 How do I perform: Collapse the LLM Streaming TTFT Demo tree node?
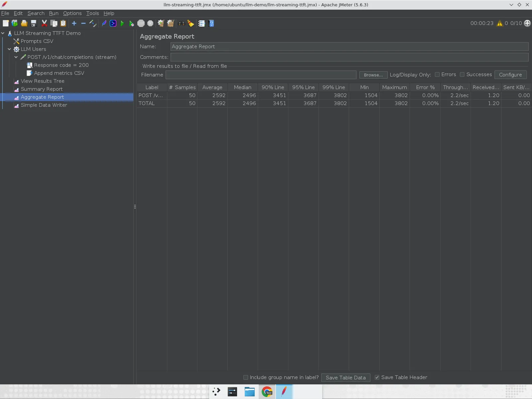coord(3,33)
